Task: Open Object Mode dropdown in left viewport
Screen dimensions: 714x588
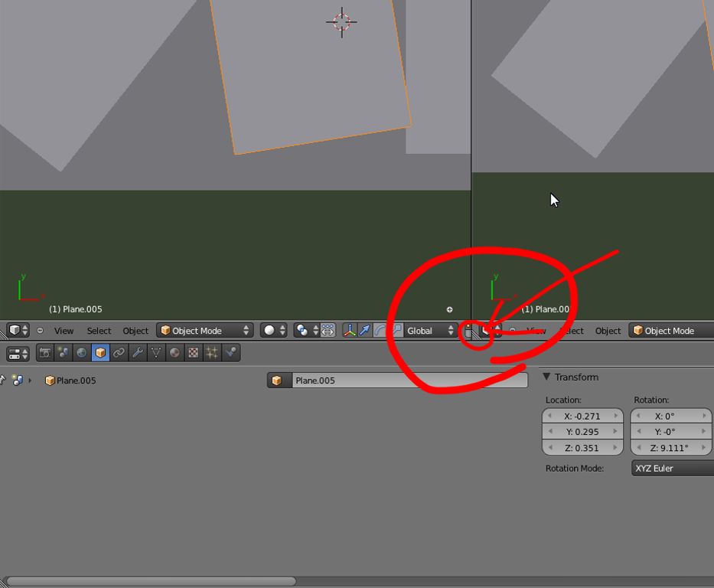Action: click(x=204, y=330)
